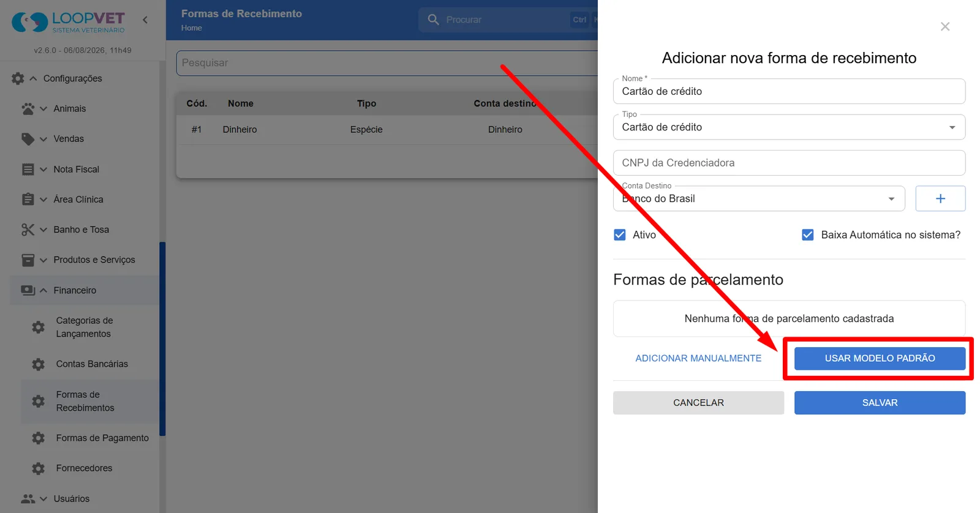Collapse sidebar with the left chevron
980x513 pixels.
click(145, 20)
